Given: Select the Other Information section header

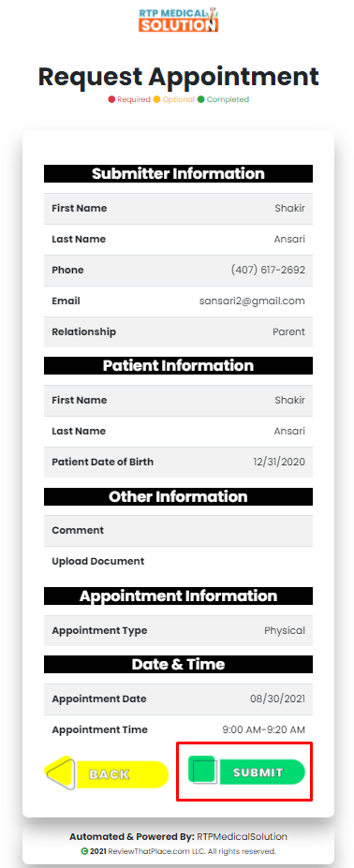Looking at the screenshot, I should 178,496.
